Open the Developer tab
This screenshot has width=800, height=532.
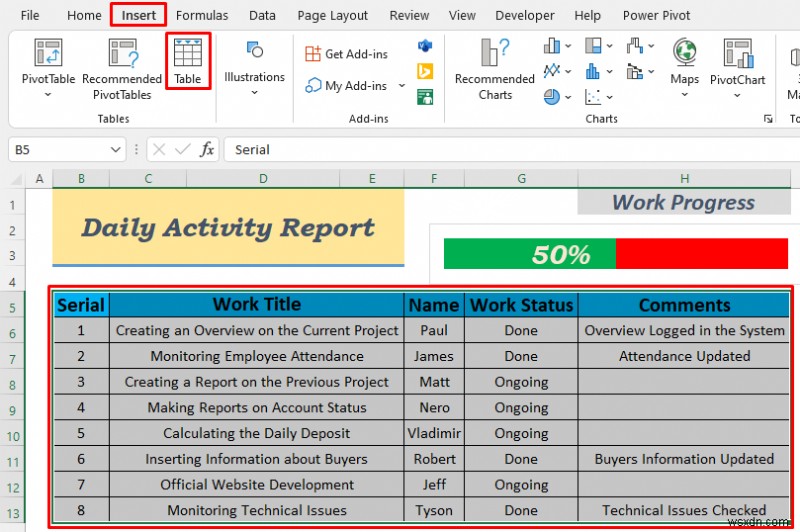[x=524, y=15]
